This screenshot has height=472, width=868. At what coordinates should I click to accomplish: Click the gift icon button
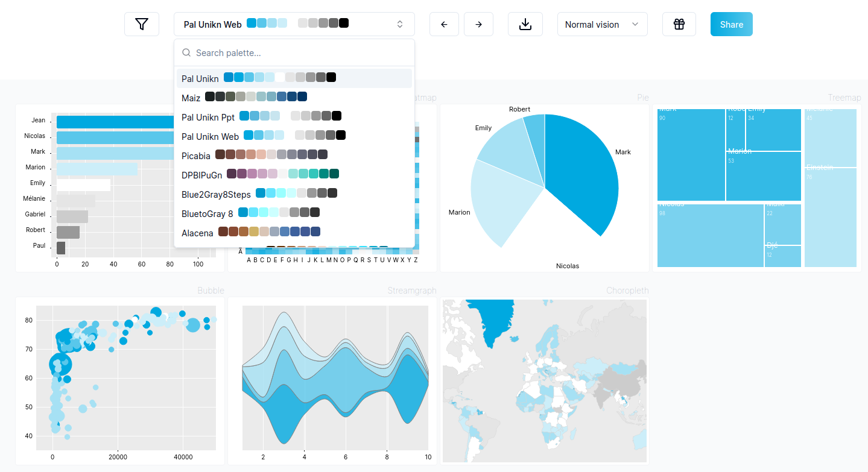click(x=679, y=24)
